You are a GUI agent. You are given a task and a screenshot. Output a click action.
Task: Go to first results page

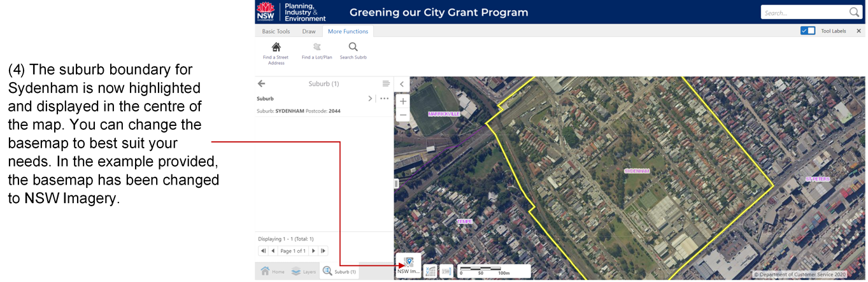[263, 251]
